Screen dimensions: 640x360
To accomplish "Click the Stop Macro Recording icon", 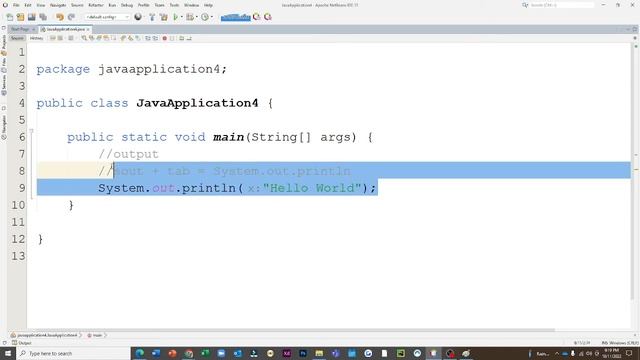I will click(x=172, y=38).
